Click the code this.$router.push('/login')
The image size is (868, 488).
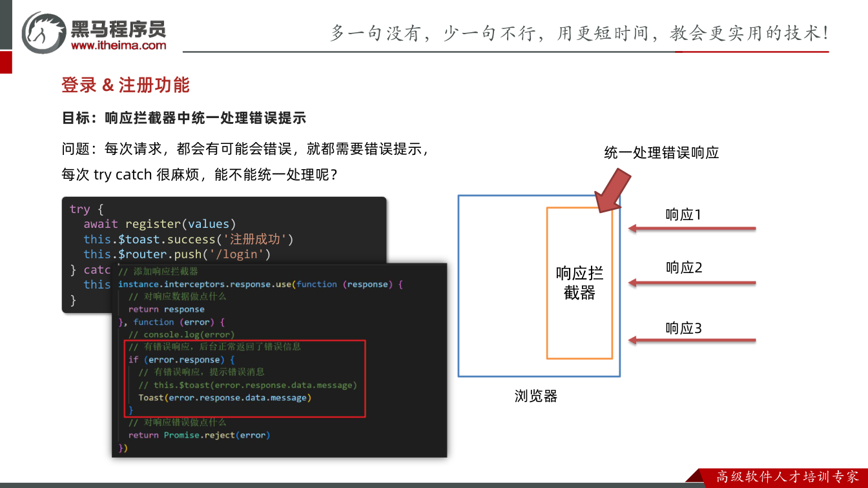177,254
